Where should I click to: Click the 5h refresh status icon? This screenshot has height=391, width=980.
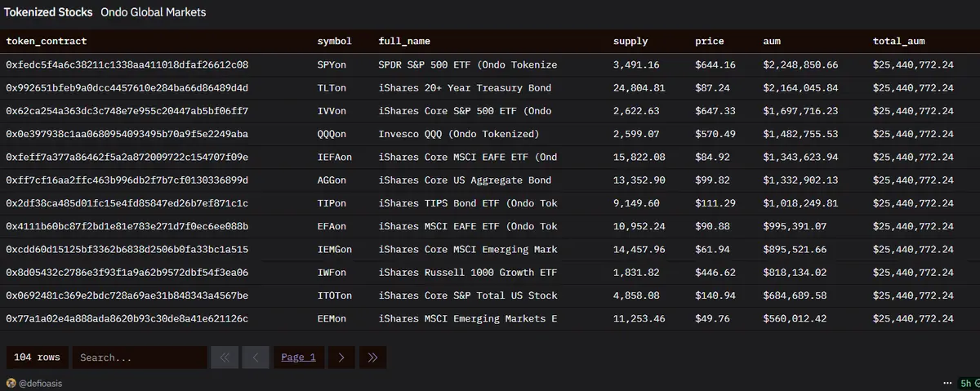[969, 382]
